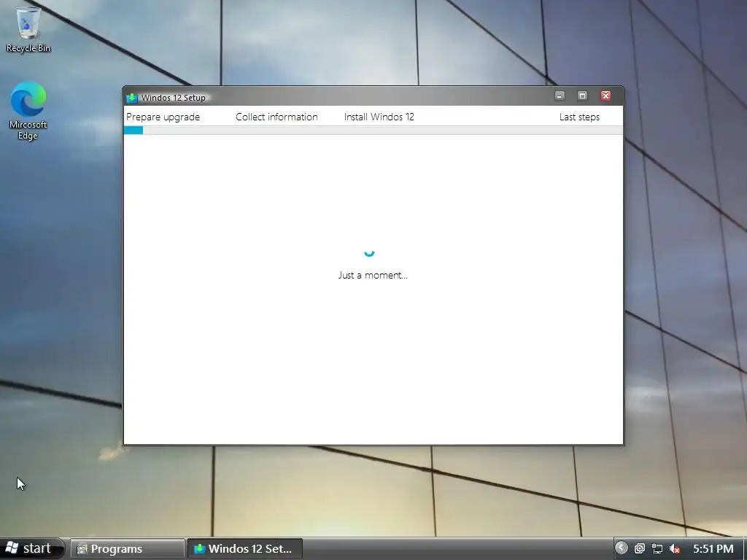Click the 'Just a moment...' text
747x560 pixels.
coord(373,275)
